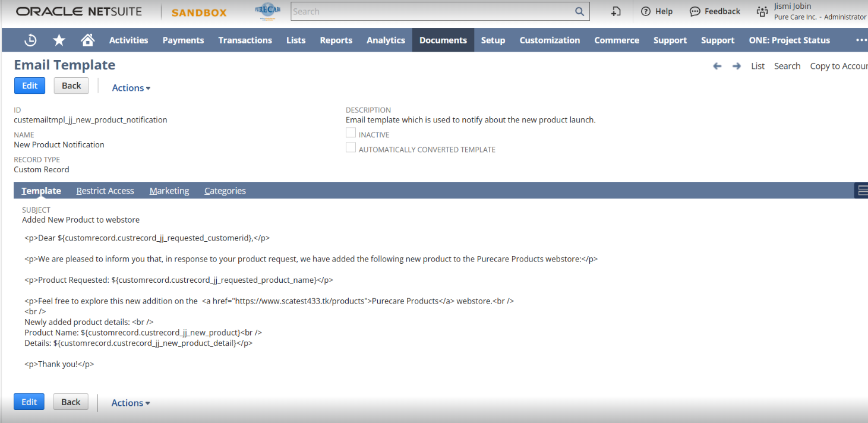Open Help from the top bar
This screenshot has height=423, width=868.
tap(656, 11)
